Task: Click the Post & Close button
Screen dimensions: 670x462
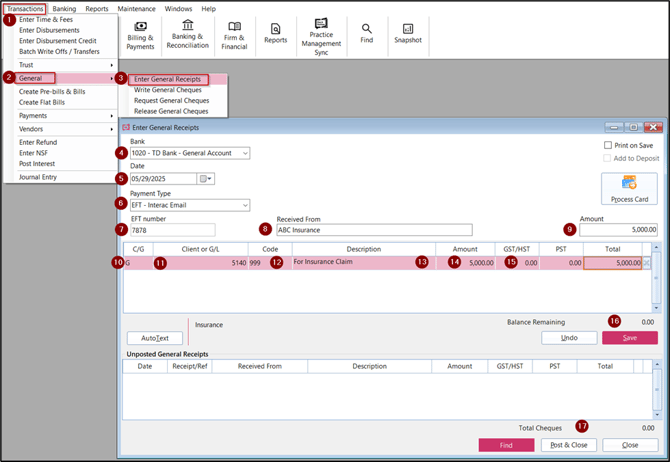Action: [569, 445]
